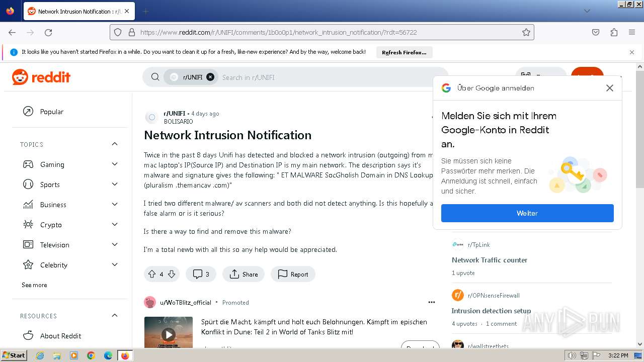The image size is (644, 362).
Task: Open Intrusion detection setup post
Action: point(491,311)
